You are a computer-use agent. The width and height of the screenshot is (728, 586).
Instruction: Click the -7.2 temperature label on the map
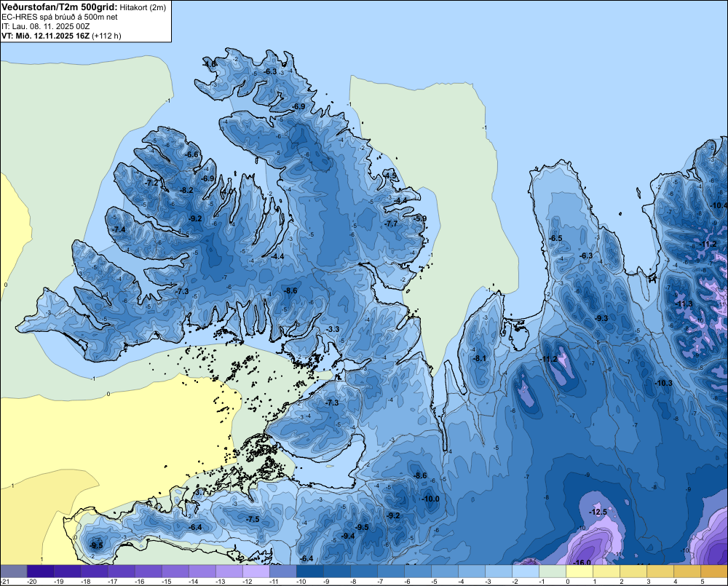tap(152, 183)
